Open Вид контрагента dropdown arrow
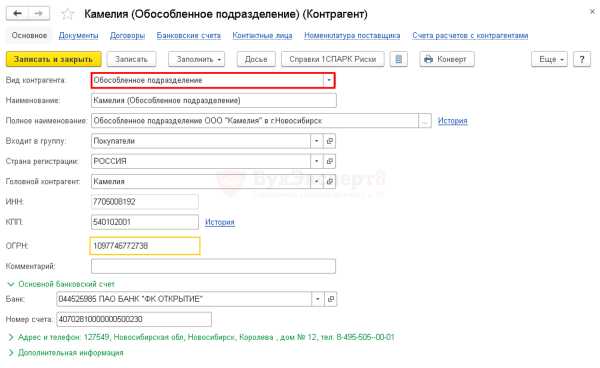 329,80
